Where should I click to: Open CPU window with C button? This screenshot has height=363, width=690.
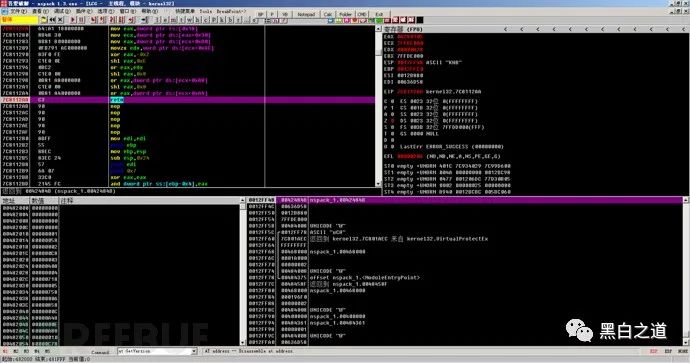click(x=206, y=20)
